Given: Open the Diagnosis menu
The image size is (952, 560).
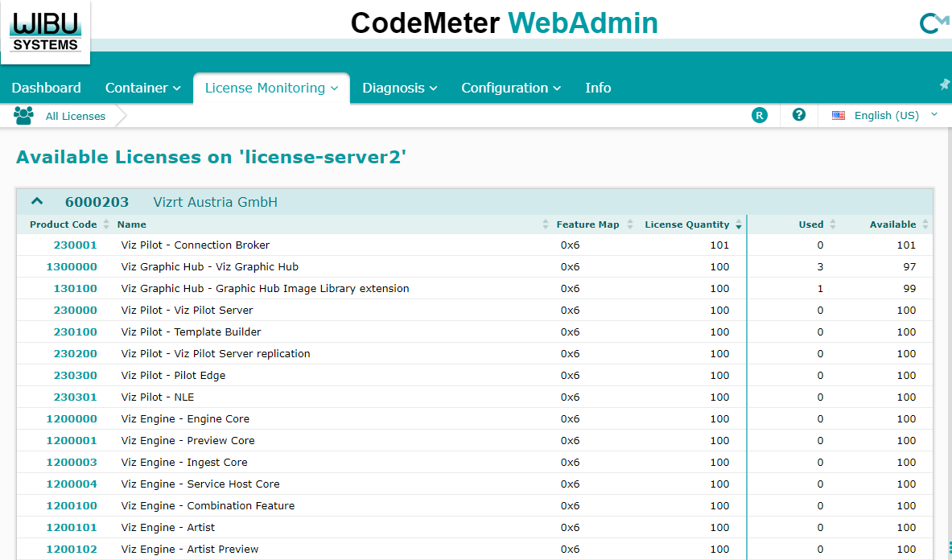Looking at the screenshot, I should (399, 89).
